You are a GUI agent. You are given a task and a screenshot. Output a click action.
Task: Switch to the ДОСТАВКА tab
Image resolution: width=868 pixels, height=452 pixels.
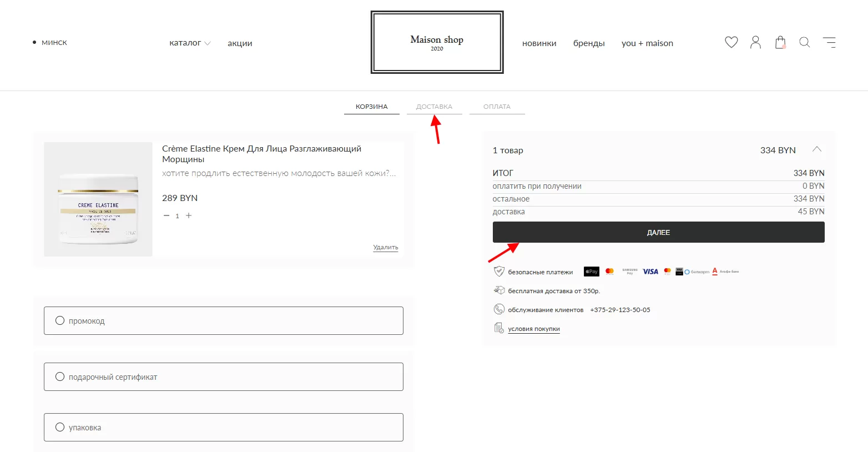point(434,107)
